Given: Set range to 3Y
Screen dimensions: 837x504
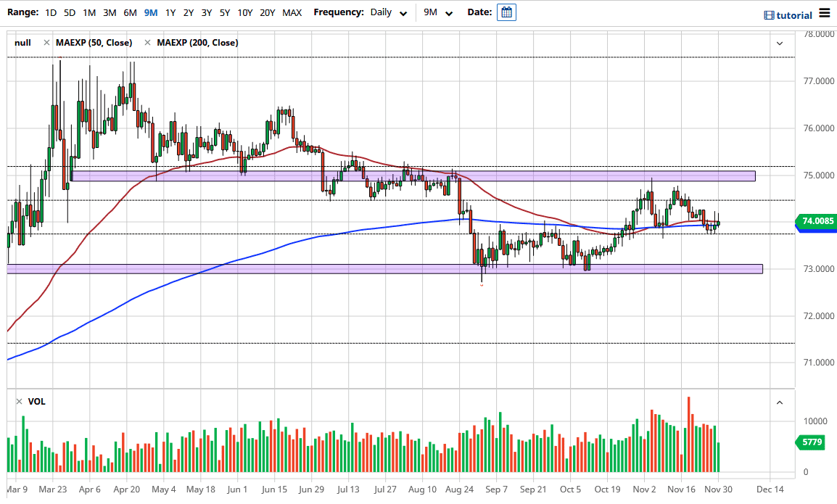Looking at the screenshot, I should 207,12.
